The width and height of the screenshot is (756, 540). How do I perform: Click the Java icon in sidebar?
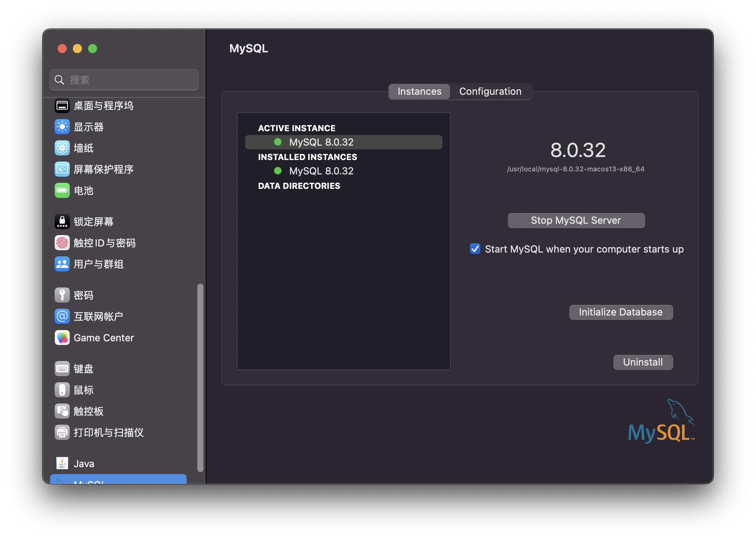pos(62,463)
